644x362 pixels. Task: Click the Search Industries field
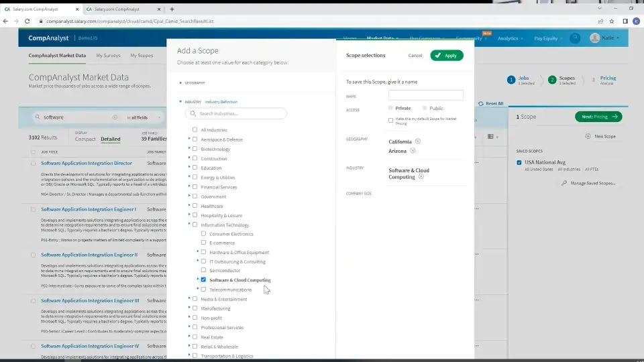[x=235, y=113]
